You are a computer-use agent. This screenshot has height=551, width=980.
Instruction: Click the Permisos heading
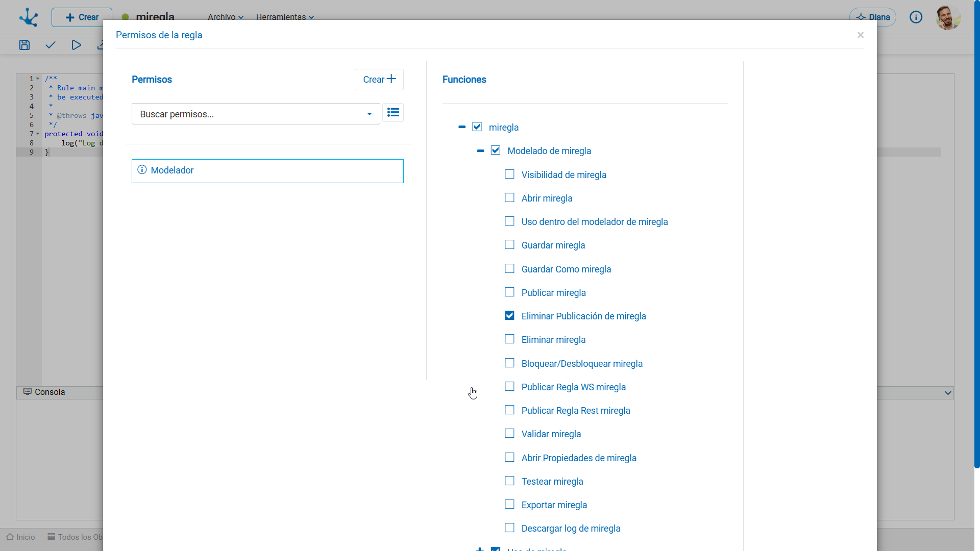152,80
